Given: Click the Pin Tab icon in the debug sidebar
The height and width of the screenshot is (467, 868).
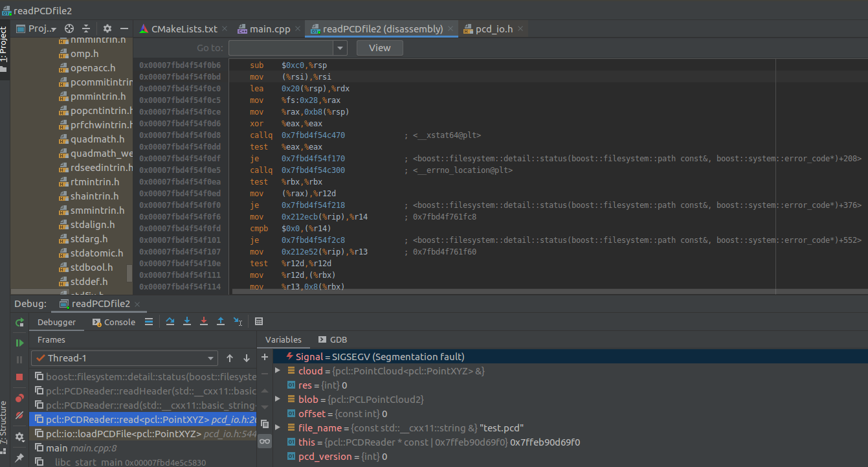Looking at the screenshot, I should pyautogui.click(x=19, y=458).
